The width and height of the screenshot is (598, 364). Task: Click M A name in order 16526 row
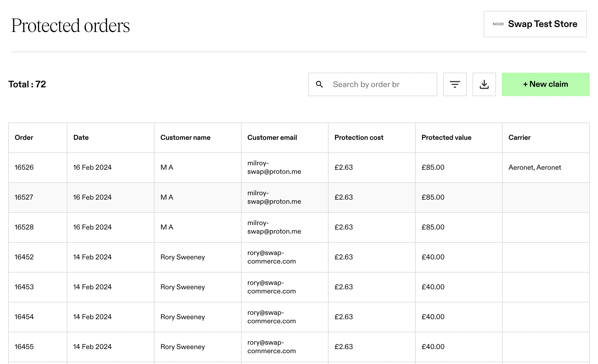167,167
